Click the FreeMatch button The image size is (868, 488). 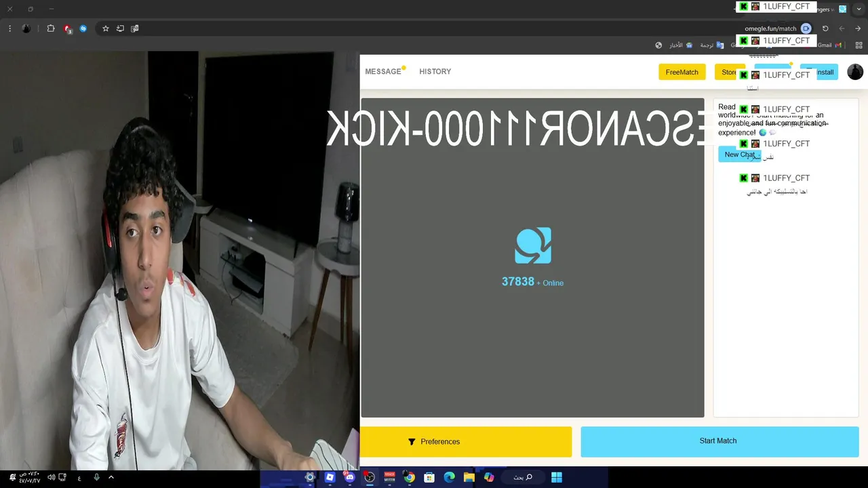tap(682, 73)
